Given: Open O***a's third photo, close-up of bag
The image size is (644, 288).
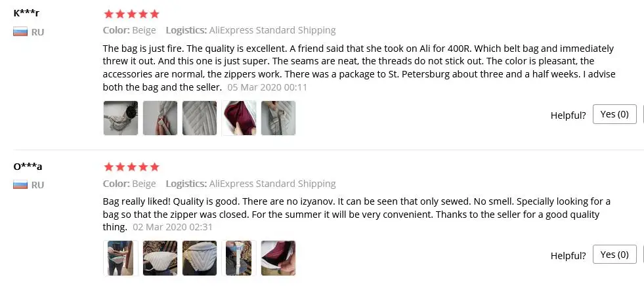Looking at the screenshot, I should (x=200, y=258).
